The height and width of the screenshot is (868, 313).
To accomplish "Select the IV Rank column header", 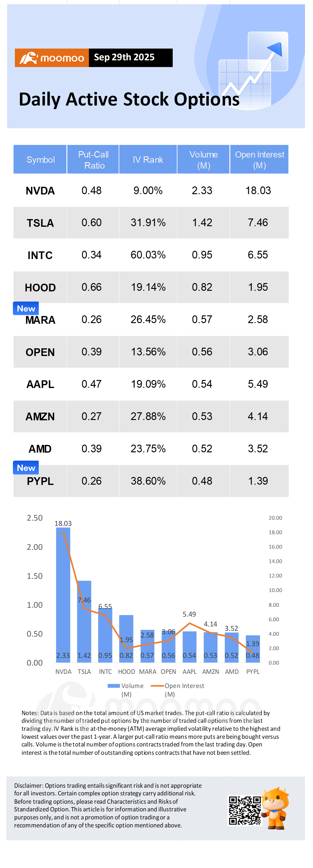I will (x=148, y=160).
